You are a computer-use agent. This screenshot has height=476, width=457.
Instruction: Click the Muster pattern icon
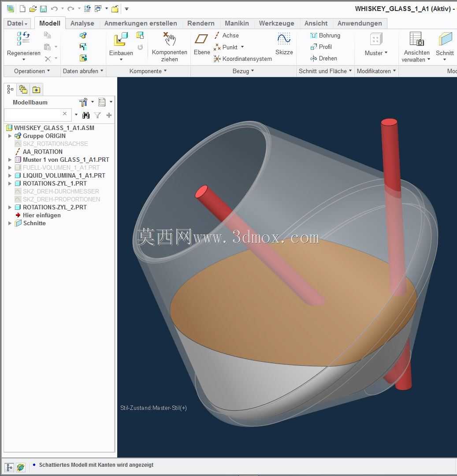376,40
